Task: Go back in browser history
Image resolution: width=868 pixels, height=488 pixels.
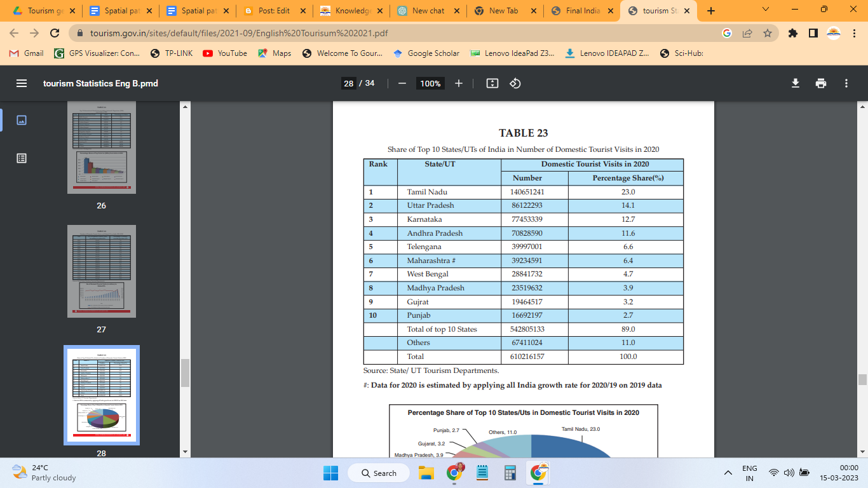Action: tap(14, 33)
